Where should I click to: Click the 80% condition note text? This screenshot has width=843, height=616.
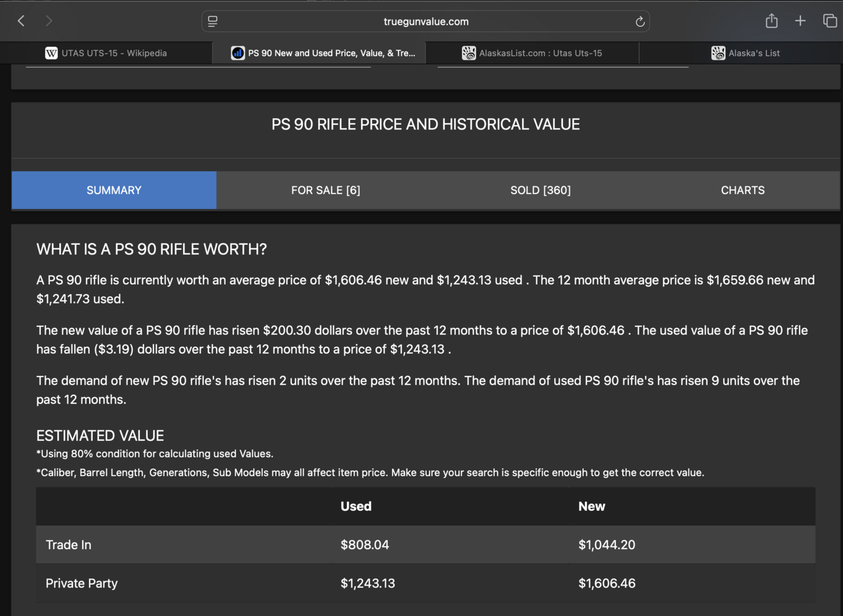pyautogui.click(x=155, y=454)
